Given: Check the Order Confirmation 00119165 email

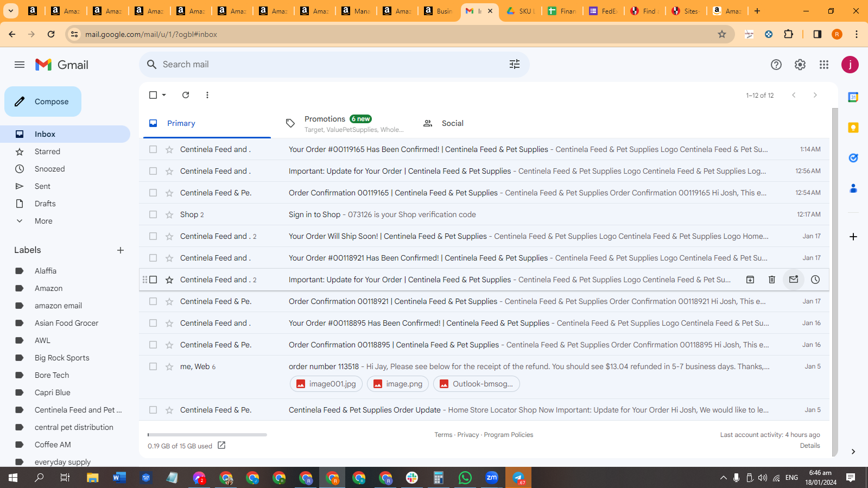Looking at the screenshot, I should pyautogui.click(x=153, y=193).
